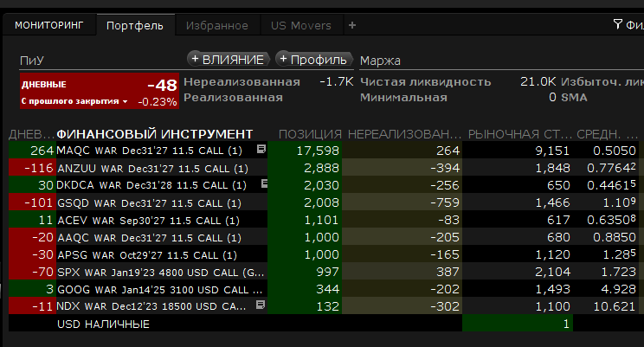Open the Избранное tab
Screen dimensions: 644x347
point(212,25)
